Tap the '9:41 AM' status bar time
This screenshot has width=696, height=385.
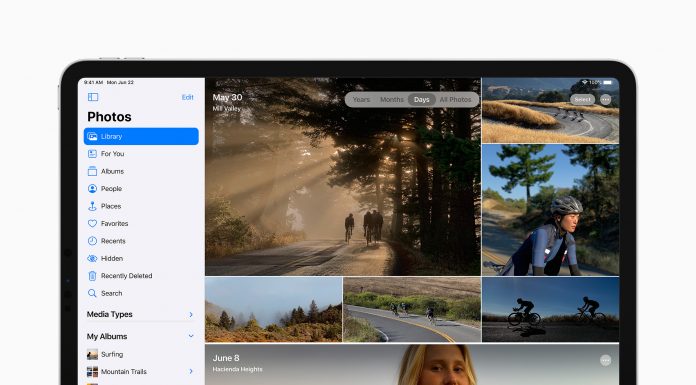pyautogui.click(x=93, y=82)
